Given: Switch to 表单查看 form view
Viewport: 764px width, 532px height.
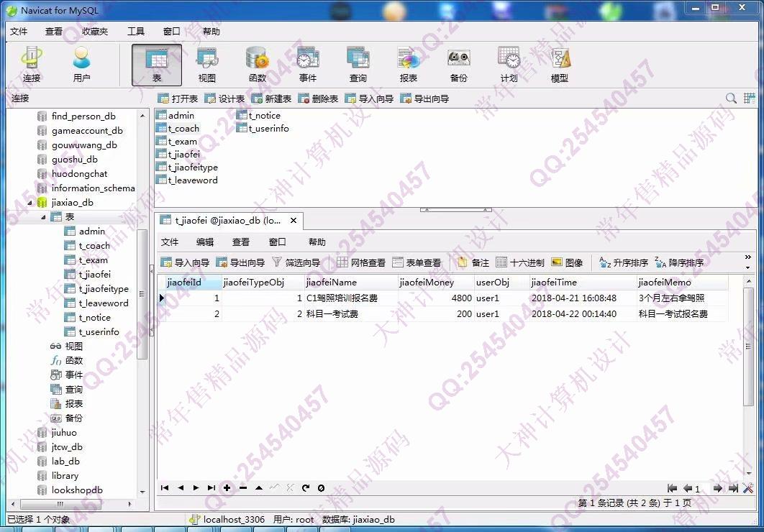Looking at the screenshot, I should tap(417, 262).
